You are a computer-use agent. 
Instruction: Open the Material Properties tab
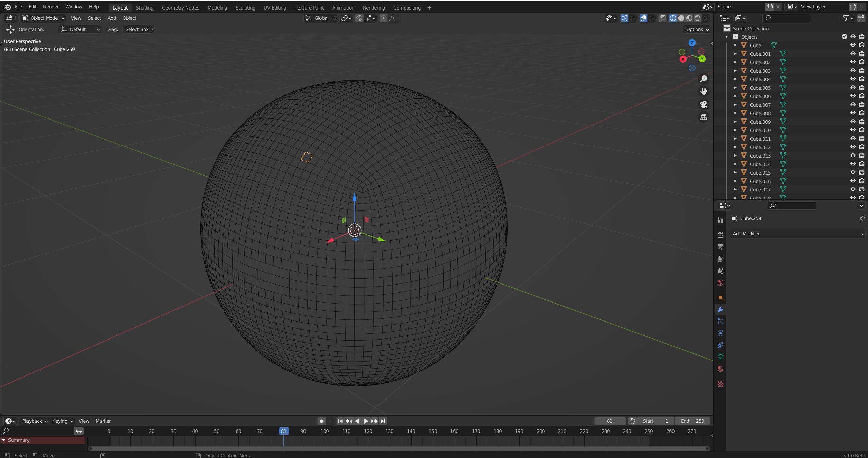point(721,369)
